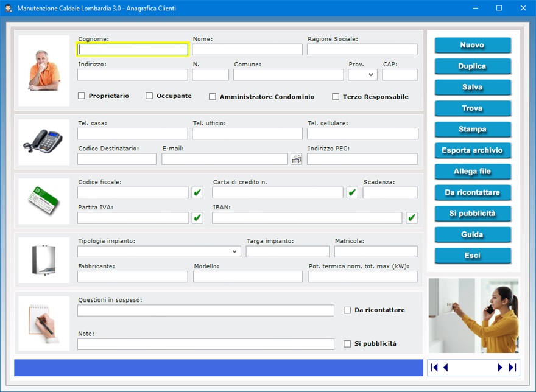Validate Codice fiscale with its green checkmark
The width and height of the screenshot is (536, 392).
point(197,192)
